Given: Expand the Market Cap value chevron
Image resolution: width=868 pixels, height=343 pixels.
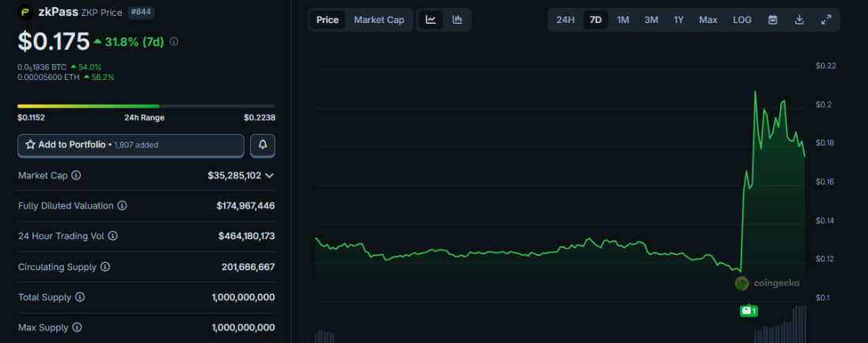Looking at the screenshot, I should click(x=270, y=175).
